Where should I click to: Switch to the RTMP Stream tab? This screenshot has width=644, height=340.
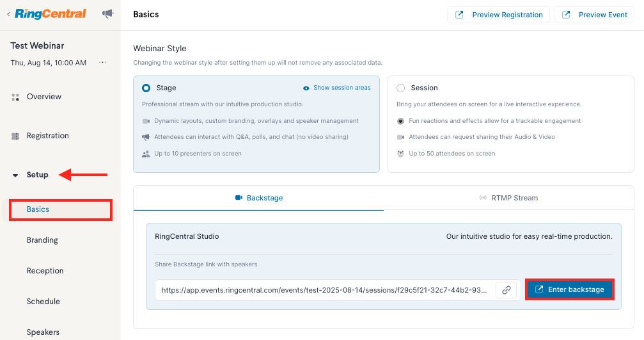tap(508, 198)
